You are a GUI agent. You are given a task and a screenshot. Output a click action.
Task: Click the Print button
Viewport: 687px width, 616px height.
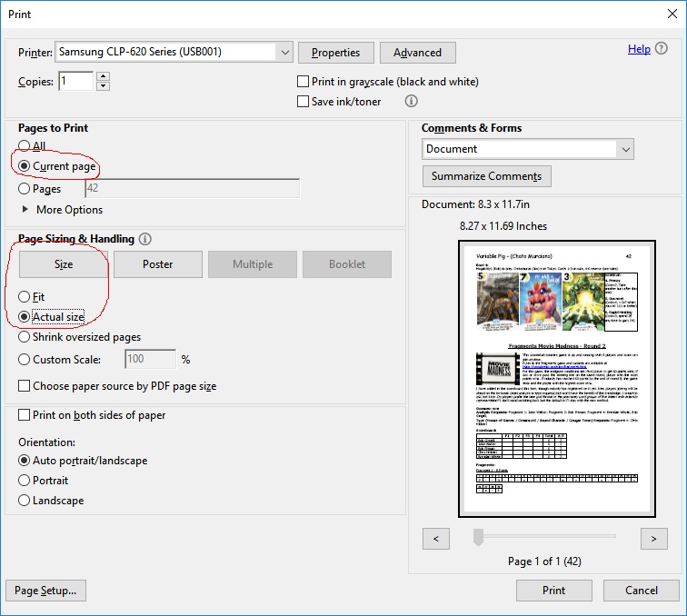[553, 590]
